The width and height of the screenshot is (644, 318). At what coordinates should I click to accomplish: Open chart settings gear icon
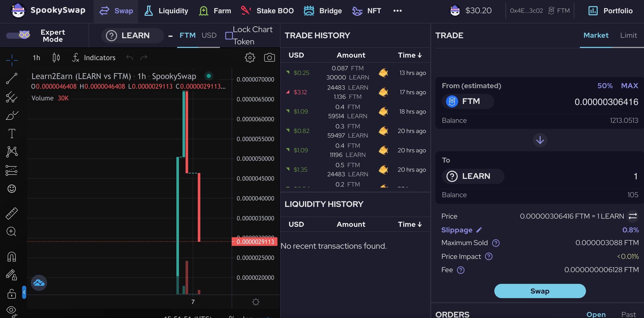tap(250, 58)
